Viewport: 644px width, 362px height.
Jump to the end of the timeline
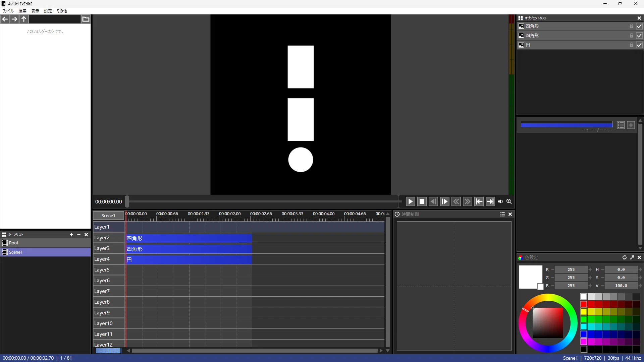coord(490,201)
